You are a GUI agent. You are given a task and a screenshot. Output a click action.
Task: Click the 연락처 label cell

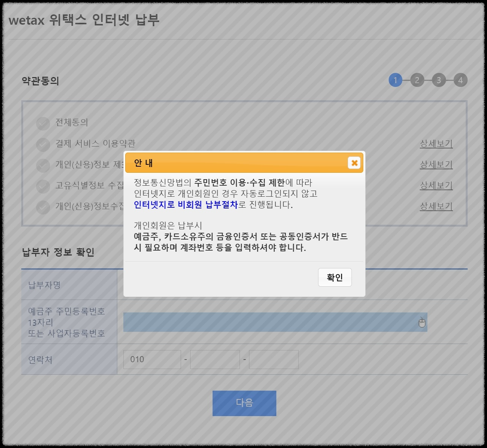point(69,360)
